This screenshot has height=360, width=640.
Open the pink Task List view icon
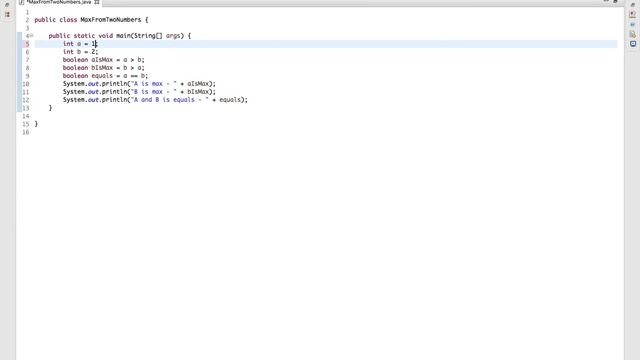tap(633, 15)
